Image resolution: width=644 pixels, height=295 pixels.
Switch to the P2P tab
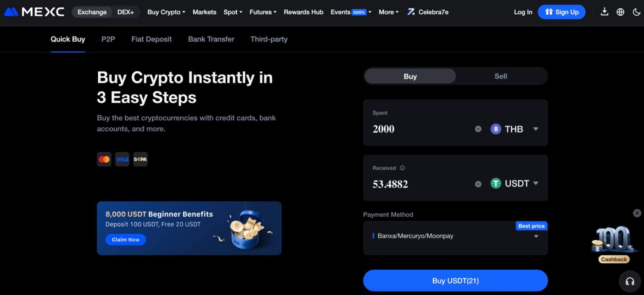(x=108, y=39)
